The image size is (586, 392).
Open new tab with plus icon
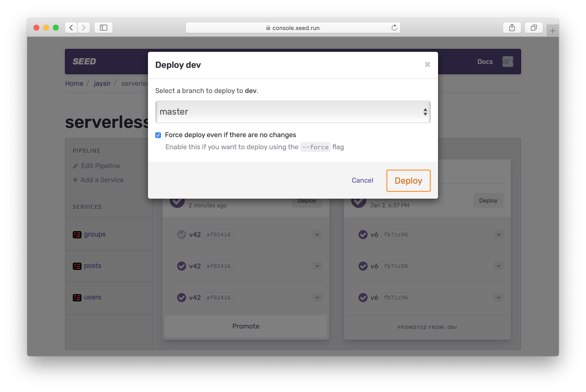[553, 31]
